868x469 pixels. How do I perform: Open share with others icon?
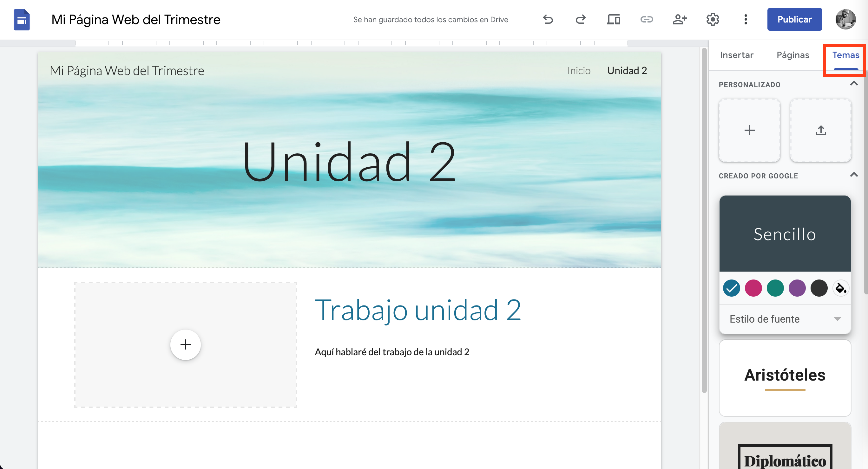[679, 20]
